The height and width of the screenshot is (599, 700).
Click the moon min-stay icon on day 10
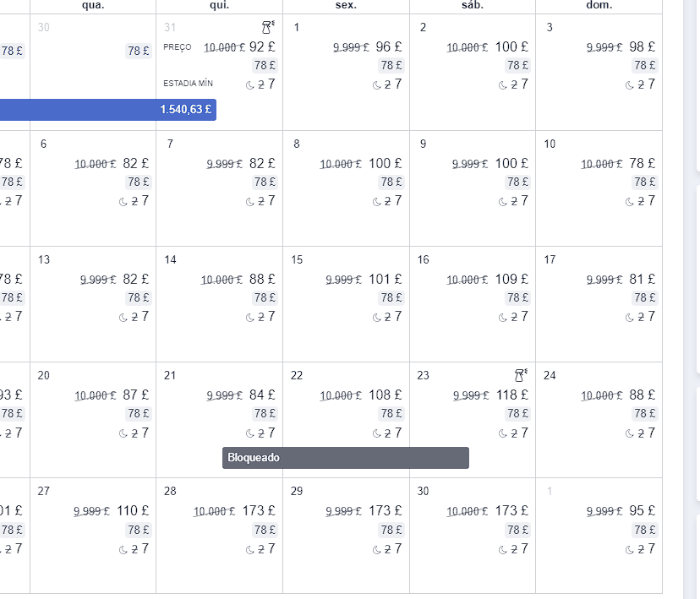point(630,202)
